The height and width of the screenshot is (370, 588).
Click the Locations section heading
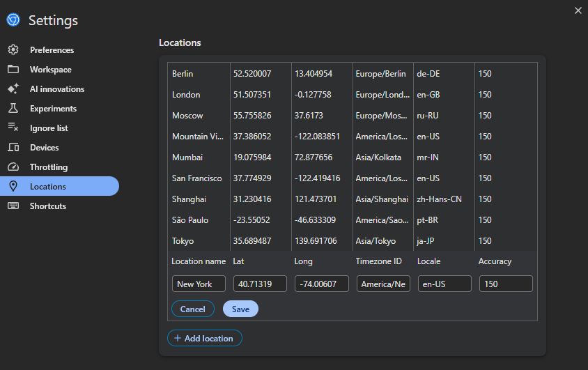pyautogui.click(x=180, y=43)
